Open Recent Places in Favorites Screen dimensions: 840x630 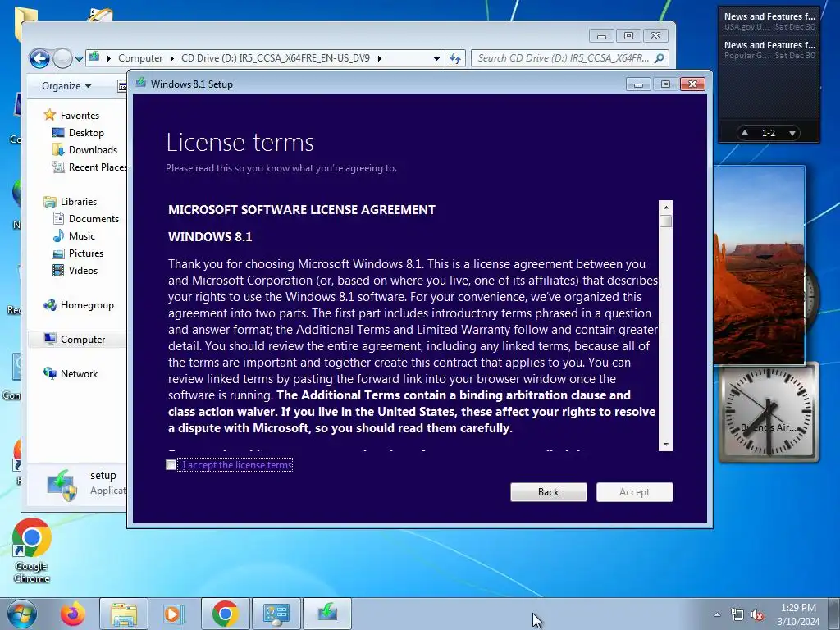tap(98, 167)
